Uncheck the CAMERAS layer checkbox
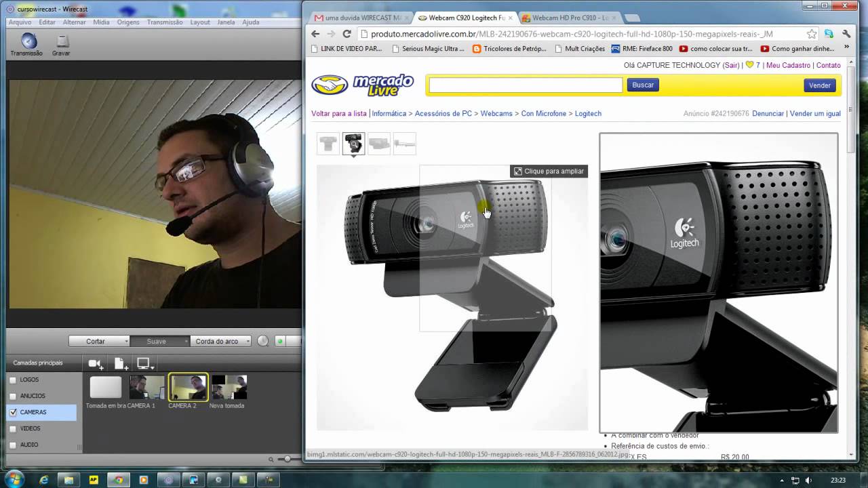Image resolution: width=868 pixels, height=488 pixels. pos(13,413)
